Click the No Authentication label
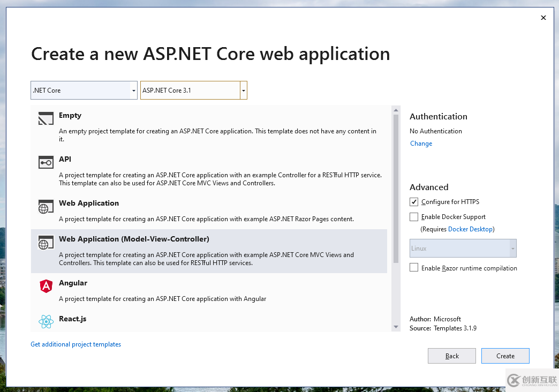Screen dimensions: 559x392 click(436, 131)
